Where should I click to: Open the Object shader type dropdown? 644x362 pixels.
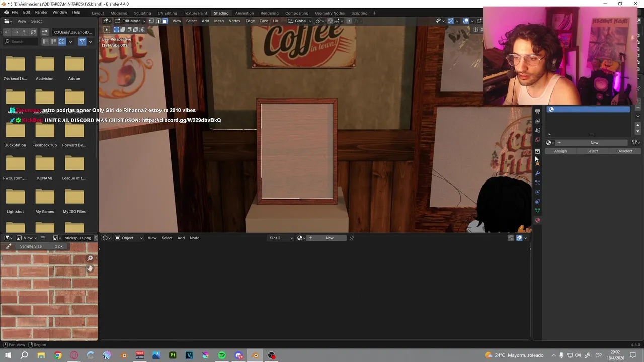pos(129,238)
